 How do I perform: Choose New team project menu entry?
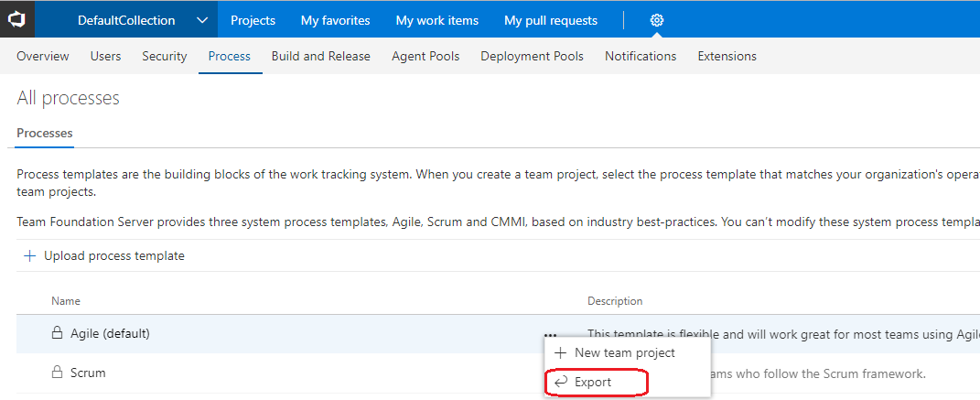pos(625,352)
